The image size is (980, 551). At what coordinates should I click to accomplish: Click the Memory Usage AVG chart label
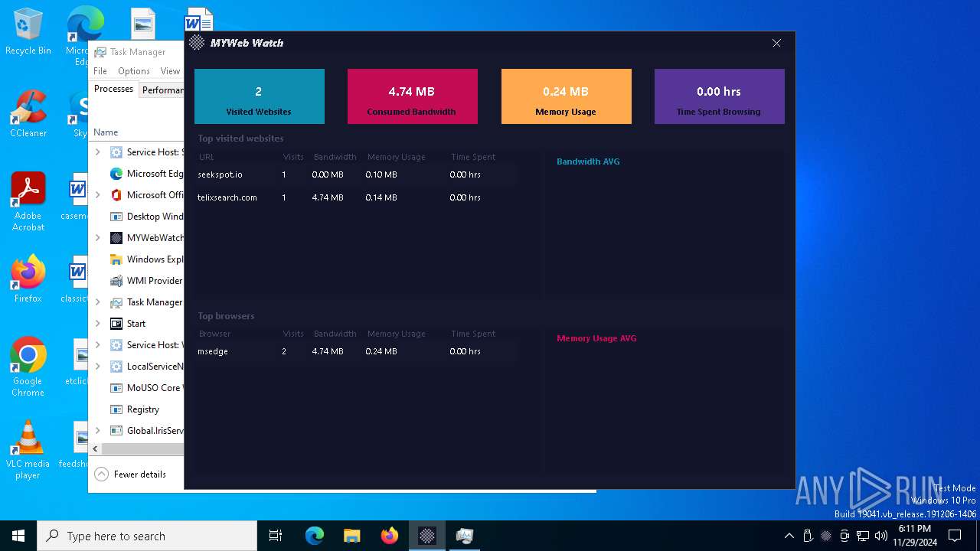click(x=596, y=338)
